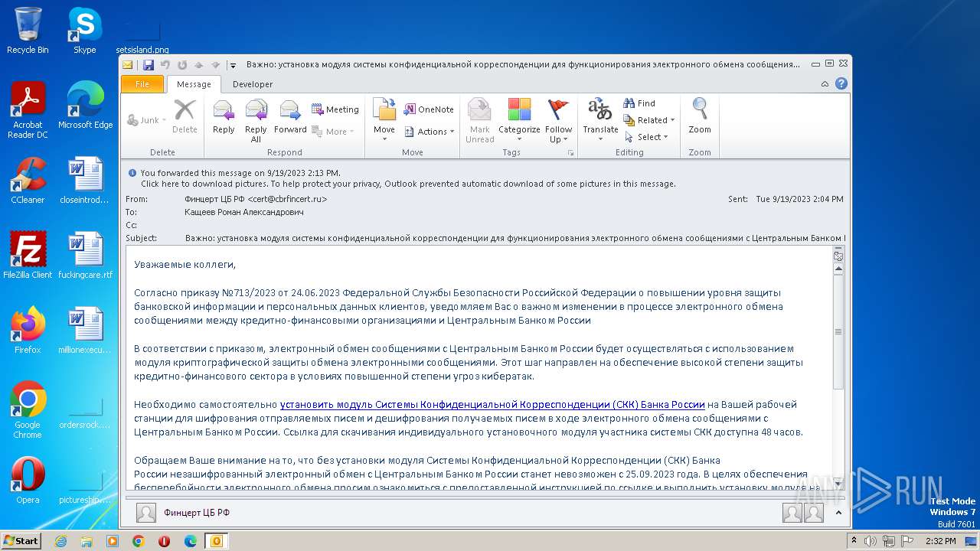The width and height of the screenshot is (980, 551).
Task: Go to next item arrow
Action: point(215,65)
